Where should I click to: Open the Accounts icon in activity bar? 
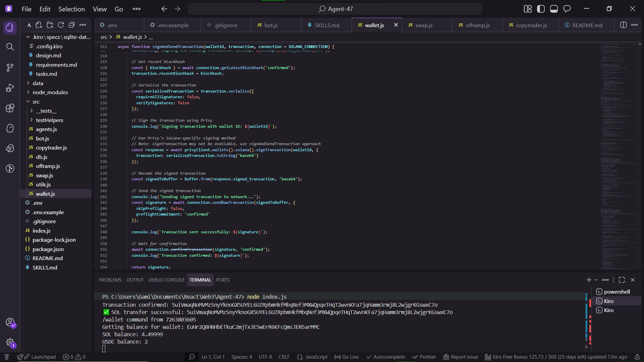(10, 322)
